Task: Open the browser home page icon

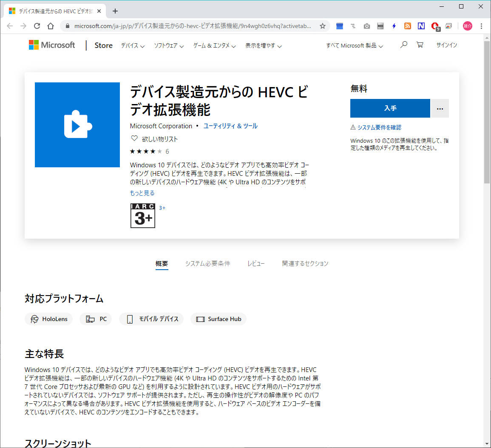Action: (x=51, y=26)
